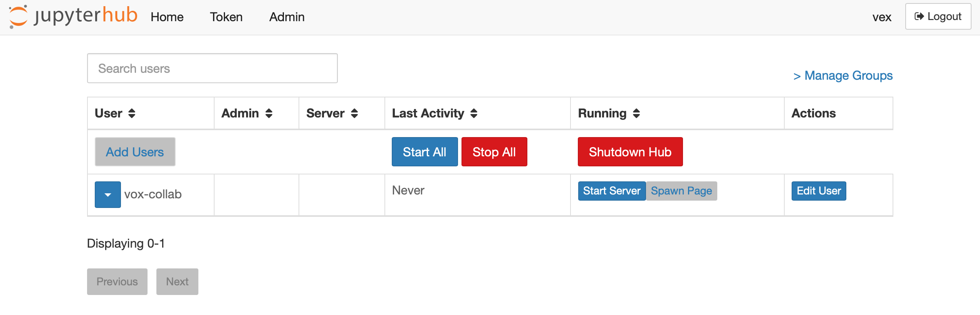The width and height of the screenshot is (980, 315).
Task: Sort by Last Activity column
Action: [474, 113]
